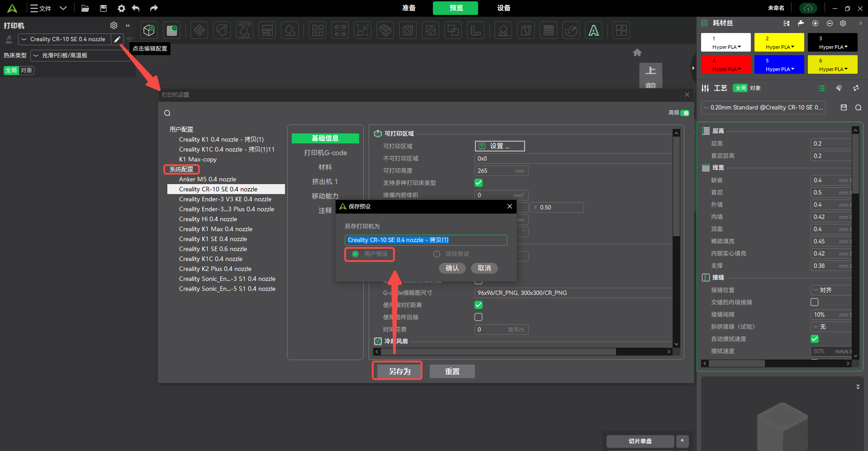This screenshot has height=451, width=868.
Task: Select the measure ruler icon
Action: pos(476,30)
